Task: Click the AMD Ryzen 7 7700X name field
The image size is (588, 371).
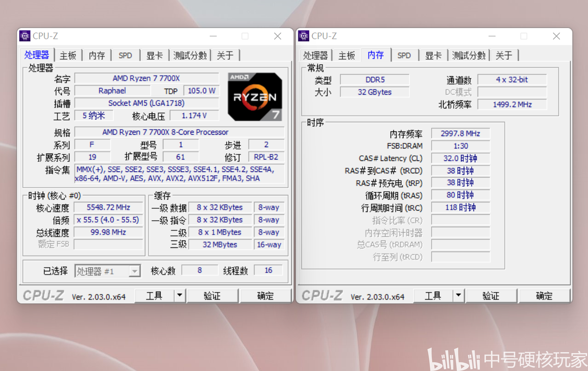Action: tap(146, 78)
